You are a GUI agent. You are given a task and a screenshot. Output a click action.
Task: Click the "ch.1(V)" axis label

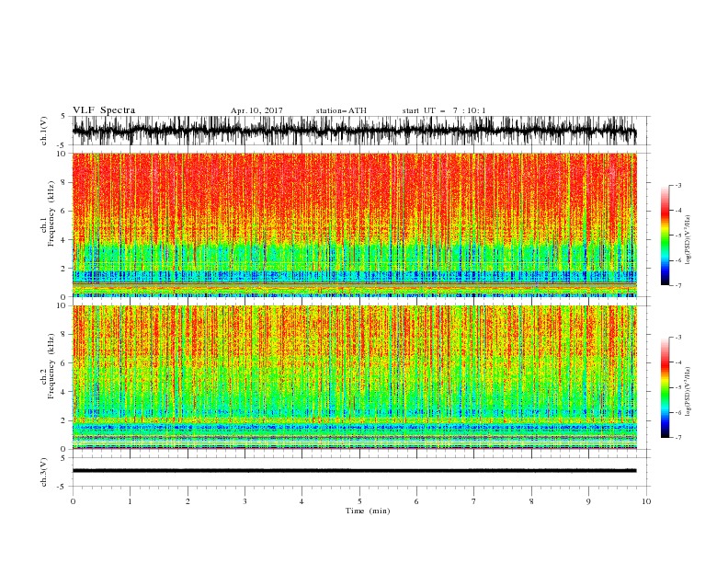point(44,131)
